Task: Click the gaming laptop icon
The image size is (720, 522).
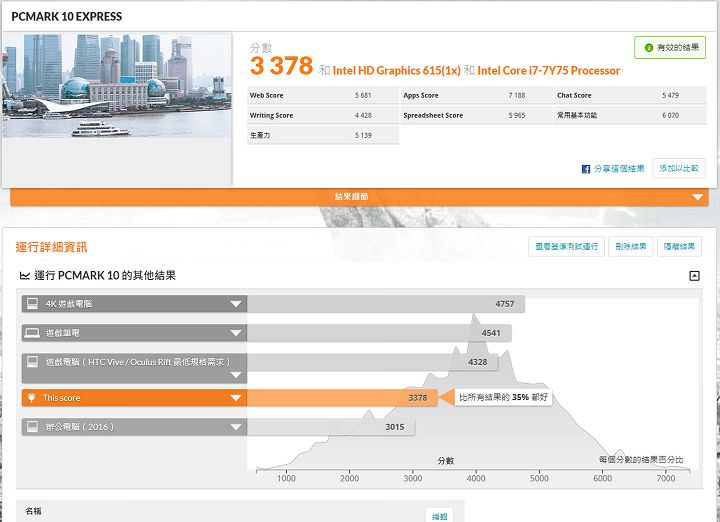Action: 33,332
